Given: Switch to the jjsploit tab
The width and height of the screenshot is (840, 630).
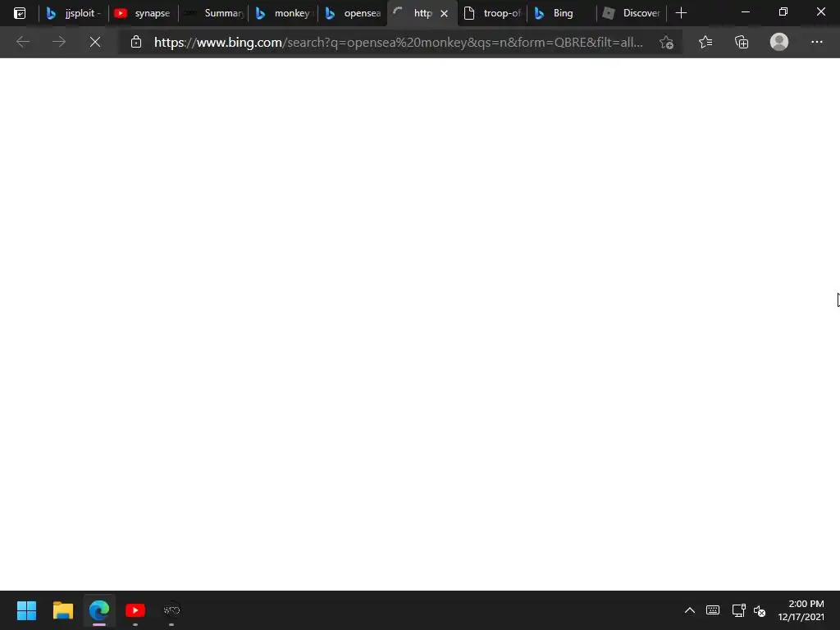Looking at the screenshot, I should pyautogui.click(x=73, y=13).
